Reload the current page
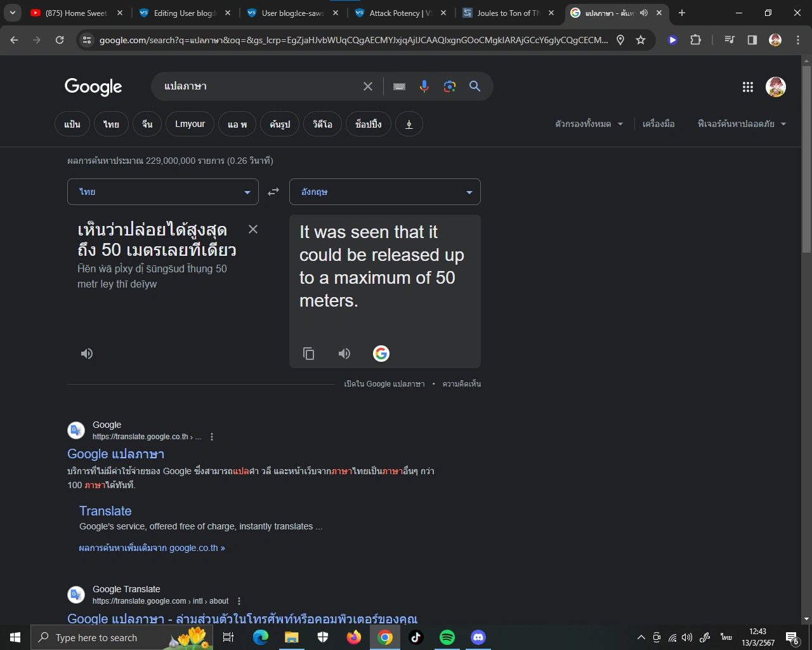Screen dimensions: 812x650 pos(60,40)
